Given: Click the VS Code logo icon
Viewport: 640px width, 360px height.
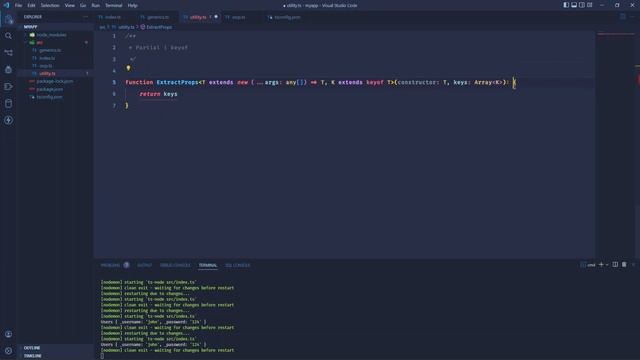Looking at the screenshot, I should [x=6, y=5].
